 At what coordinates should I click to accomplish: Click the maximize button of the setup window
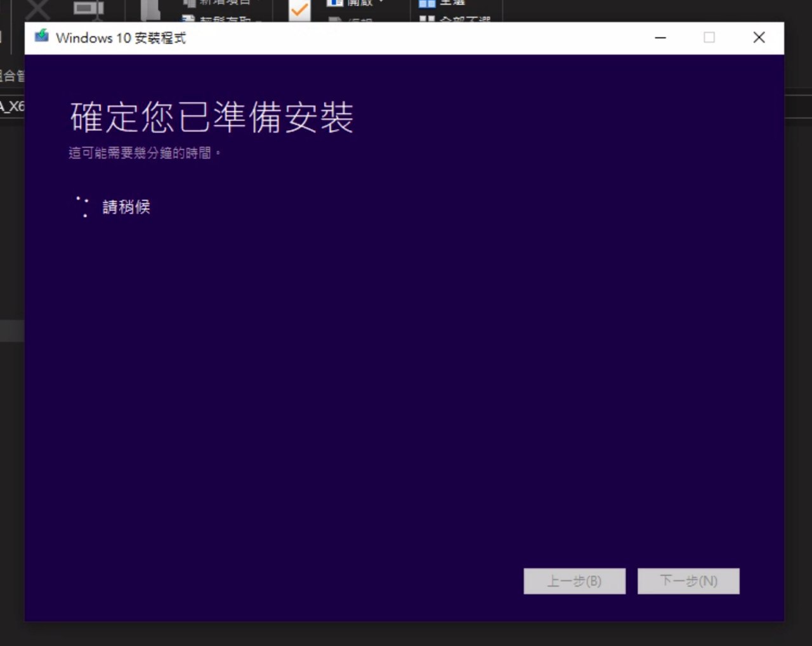tap(709, 37)
